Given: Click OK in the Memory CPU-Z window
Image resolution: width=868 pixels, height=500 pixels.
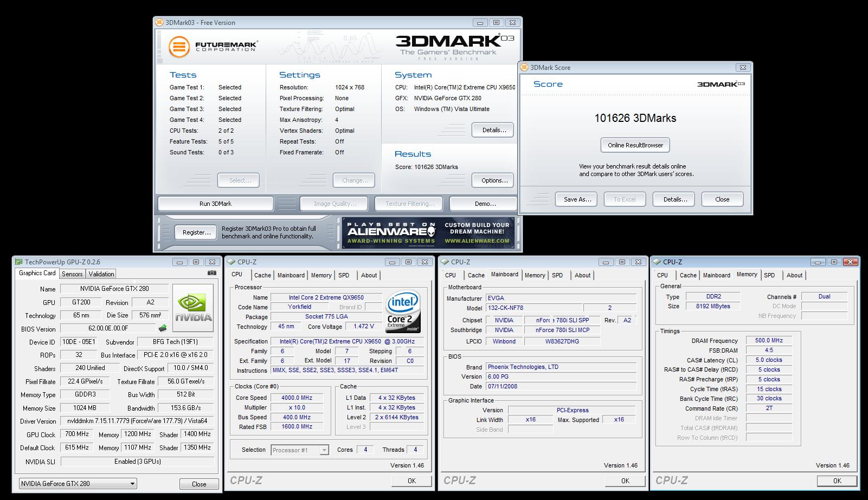Looking at the screenshot, I should 837,480.
